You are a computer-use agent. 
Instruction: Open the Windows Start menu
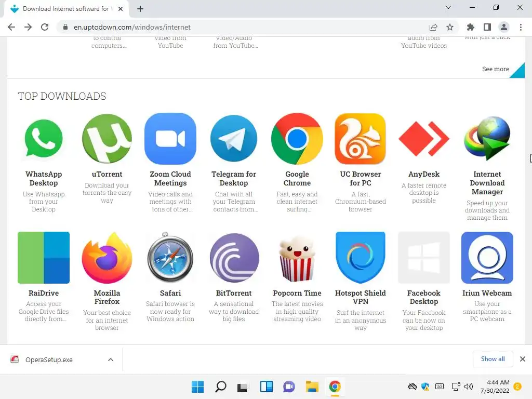pyautogui.click(x=197, y=387)
